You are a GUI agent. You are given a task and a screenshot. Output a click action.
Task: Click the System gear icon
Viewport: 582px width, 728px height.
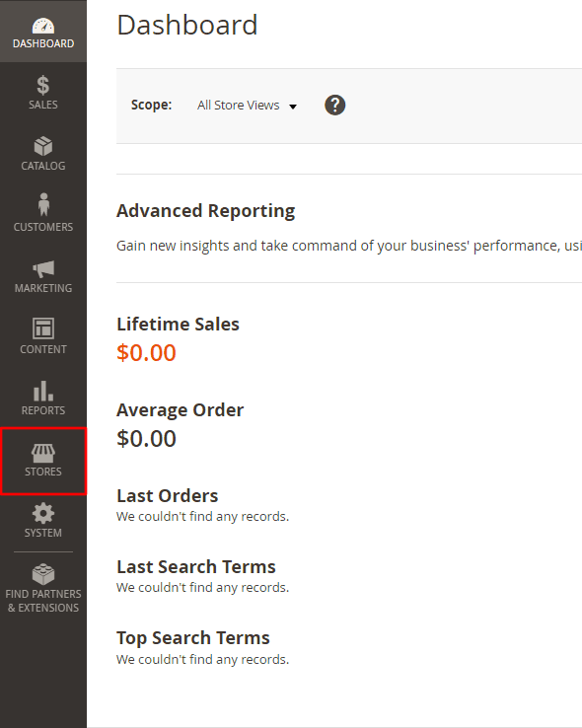point(43,514)
